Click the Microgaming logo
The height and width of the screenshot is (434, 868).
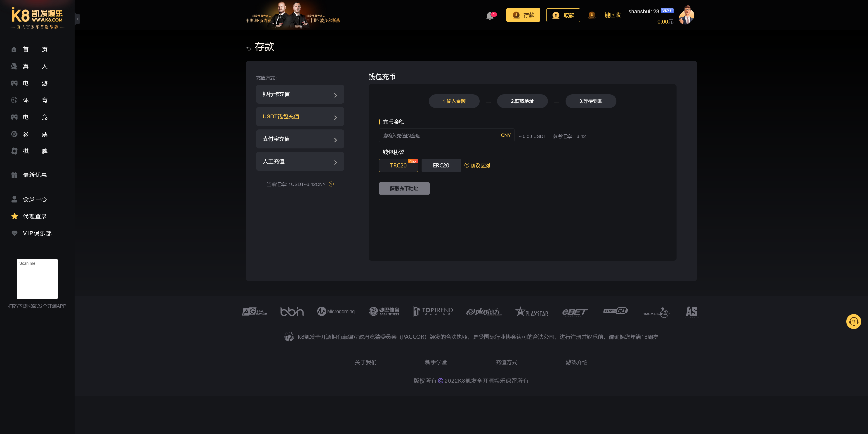(336, 311)
